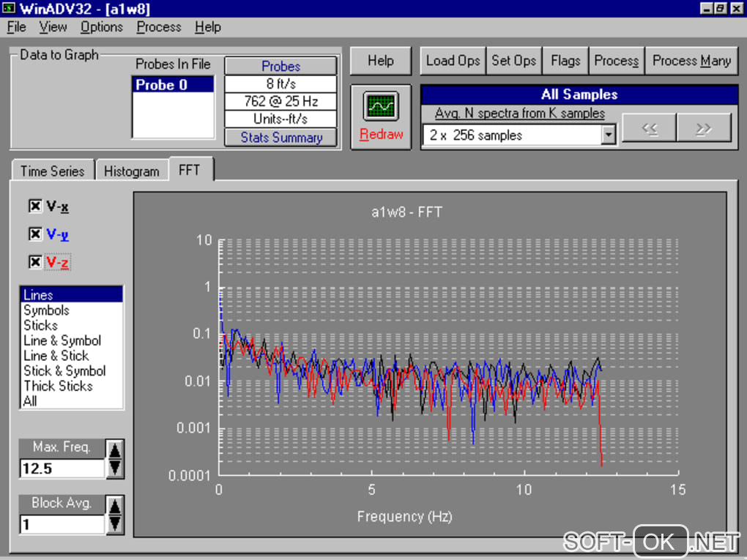Screen dimensions: 747x560
Task: Select Line & Symbol plot style
Action: (x=62, y=340)
